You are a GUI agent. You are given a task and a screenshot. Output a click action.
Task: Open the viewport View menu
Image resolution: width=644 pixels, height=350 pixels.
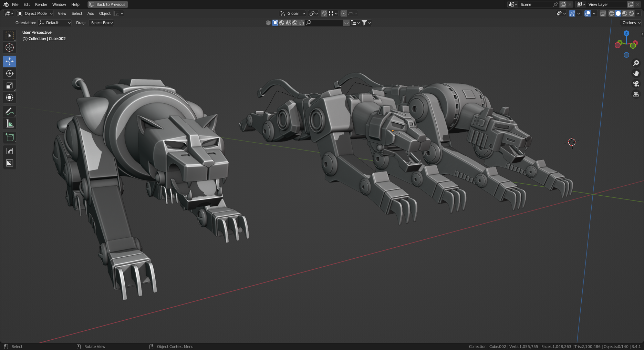pyautogui.click(x=62, y=13)
